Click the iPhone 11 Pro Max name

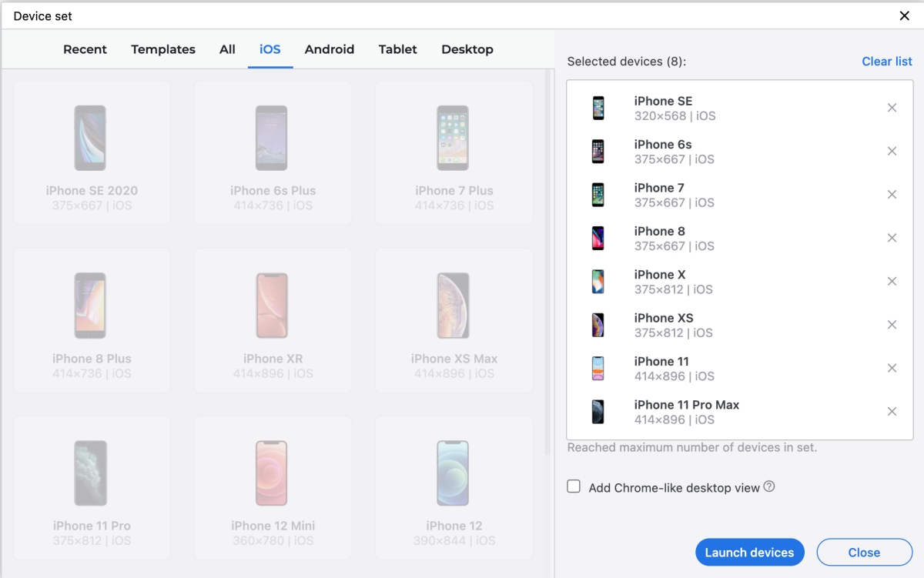[687, 405]
